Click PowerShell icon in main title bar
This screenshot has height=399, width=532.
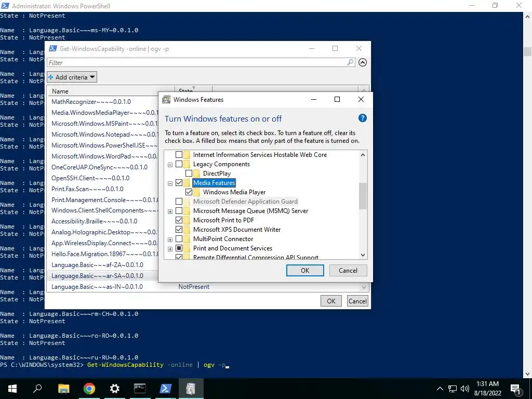click(5, 6)
